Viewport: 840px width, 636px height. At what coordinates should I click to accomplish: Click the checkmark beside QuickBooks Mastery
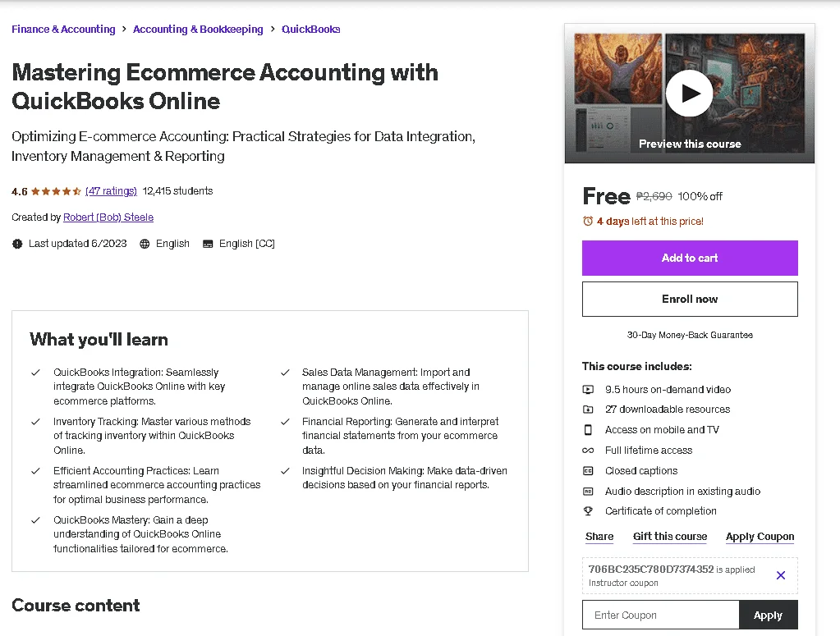[35, 520]
